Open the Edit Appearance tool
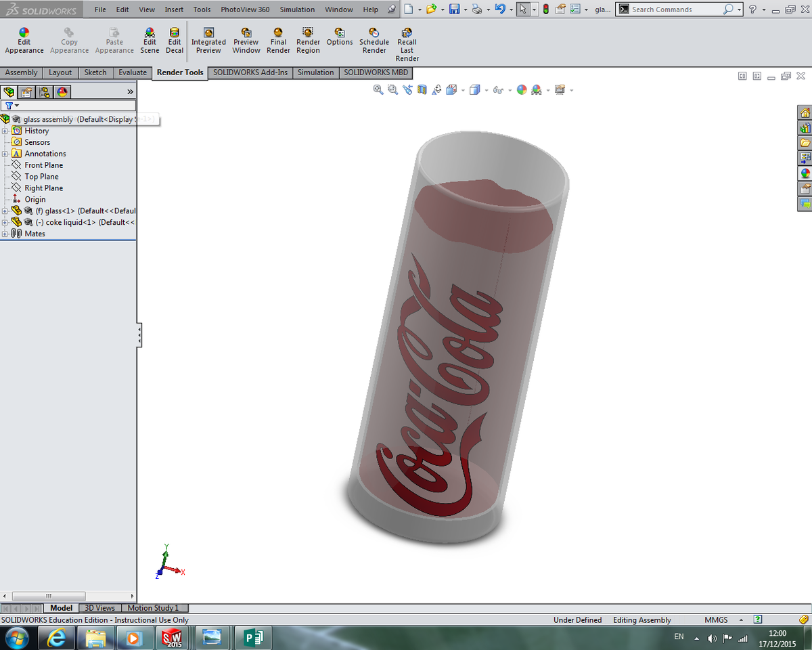This screenshot has height=650, width=812. (x=24, y=41)
